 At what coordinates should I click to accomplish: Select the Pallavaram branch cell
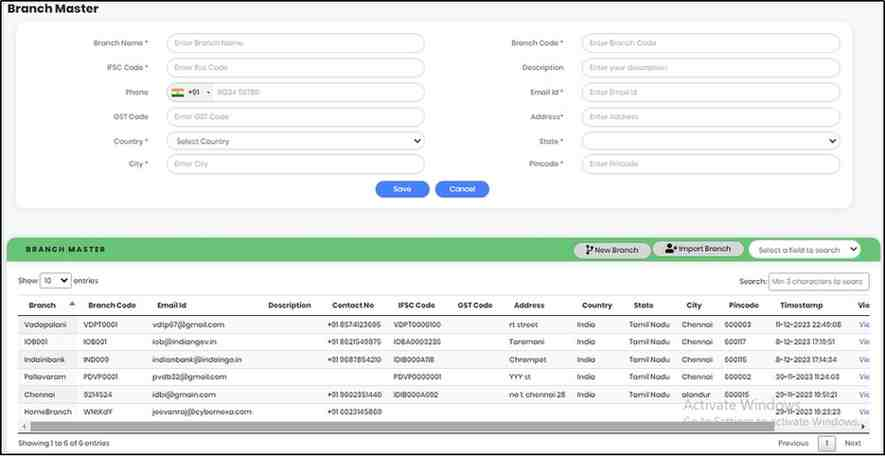45,376
